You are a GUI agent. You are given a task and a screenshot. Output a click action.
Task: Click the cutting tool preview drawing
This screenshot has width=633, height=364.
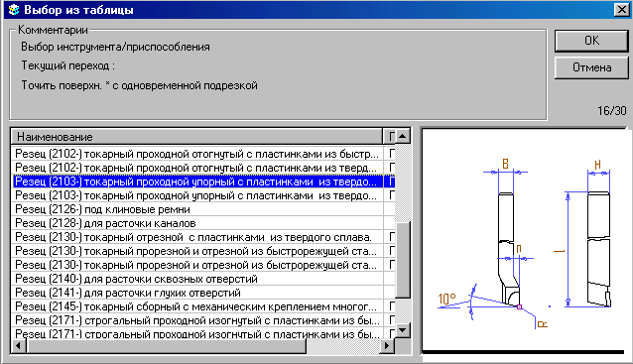point(525,241)
